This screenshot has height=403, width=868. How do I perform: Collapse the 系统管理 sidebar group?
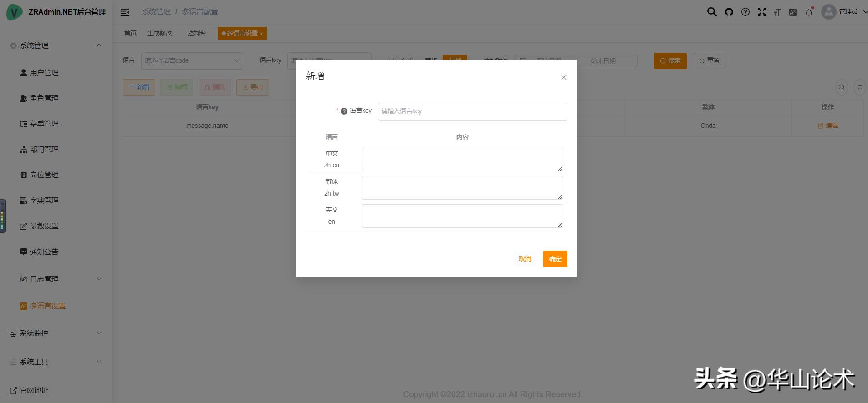pos(56,45)
